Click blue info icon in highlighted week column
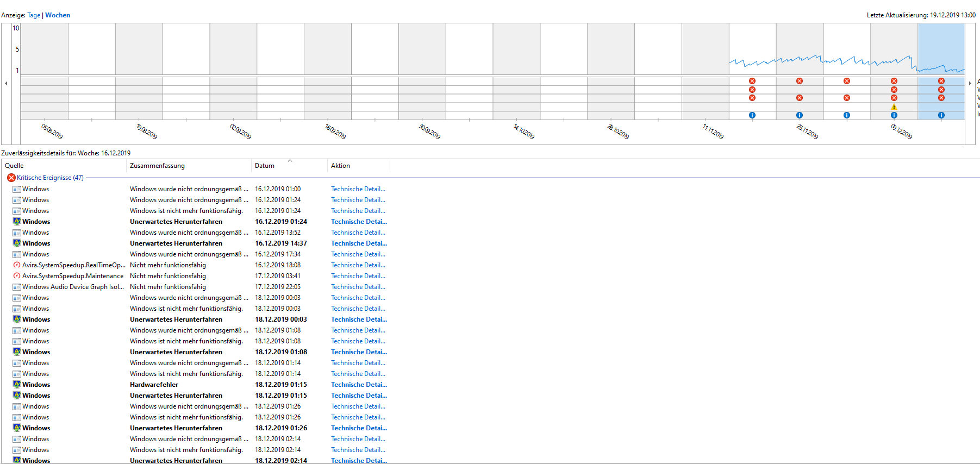This screenshot has height=464, width=980. [x=941, y=115]
